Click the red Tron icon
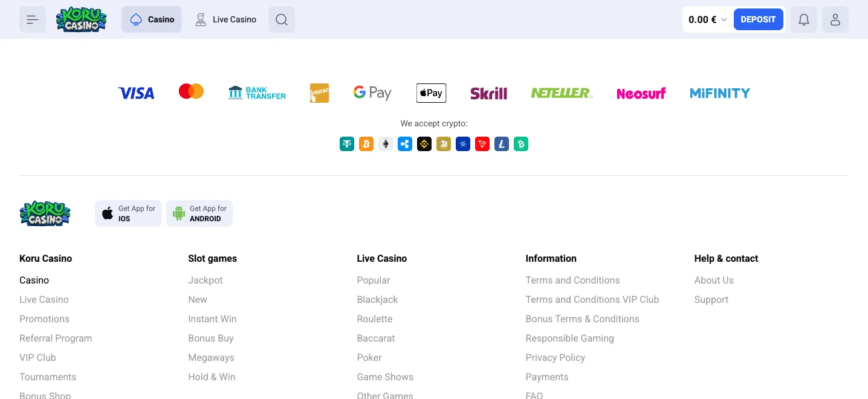 click(482, 144)
